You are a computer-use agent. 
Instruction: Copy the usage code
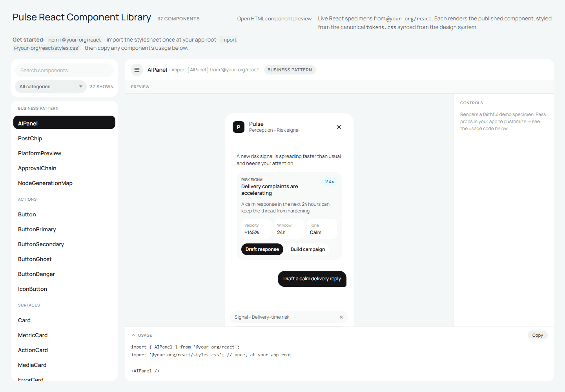538,335
